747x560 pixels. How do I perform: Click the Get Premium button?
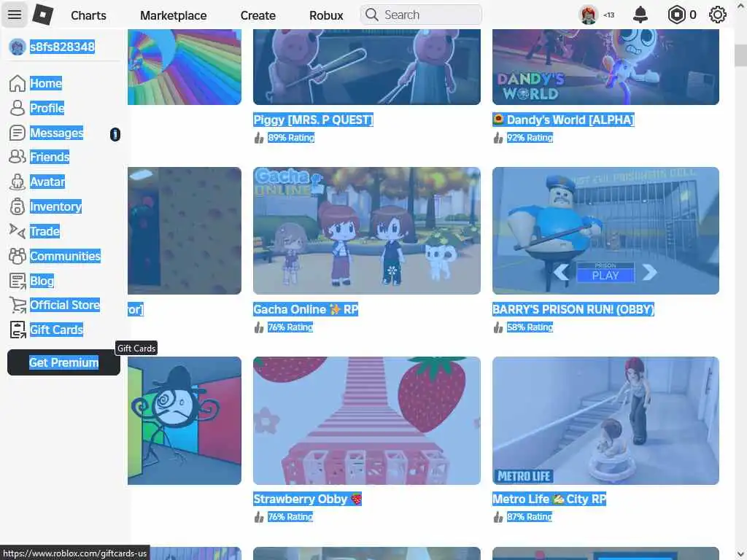pyautogui.click(x=64, y=363)
